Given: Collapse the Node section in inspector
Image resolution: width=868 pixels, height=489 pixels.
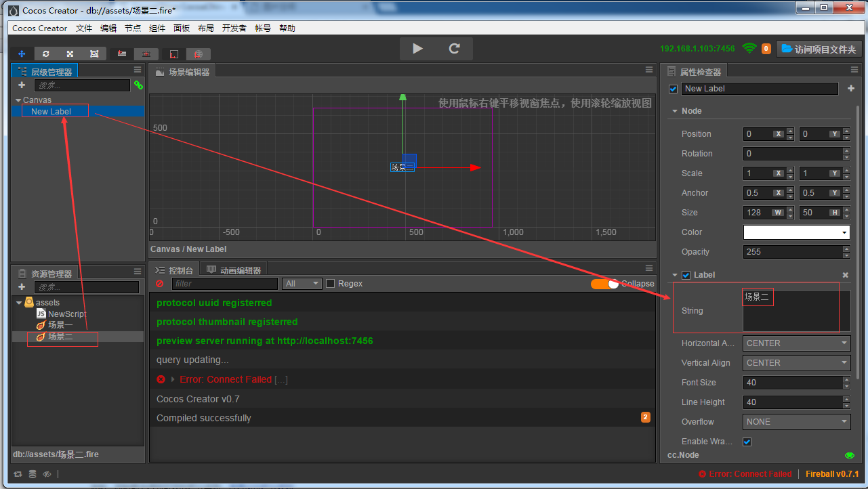Looking at the screenshot, I should 675,111.
